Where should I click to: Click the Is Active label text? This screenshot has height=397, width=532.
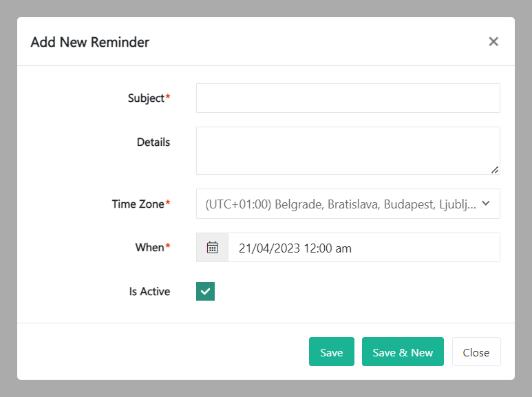click(149, 292)
